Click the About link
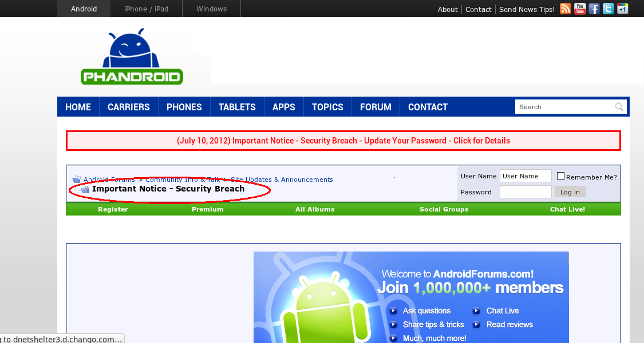The height and width of the screenshot is (343, 644). click(x=448, y=10)
